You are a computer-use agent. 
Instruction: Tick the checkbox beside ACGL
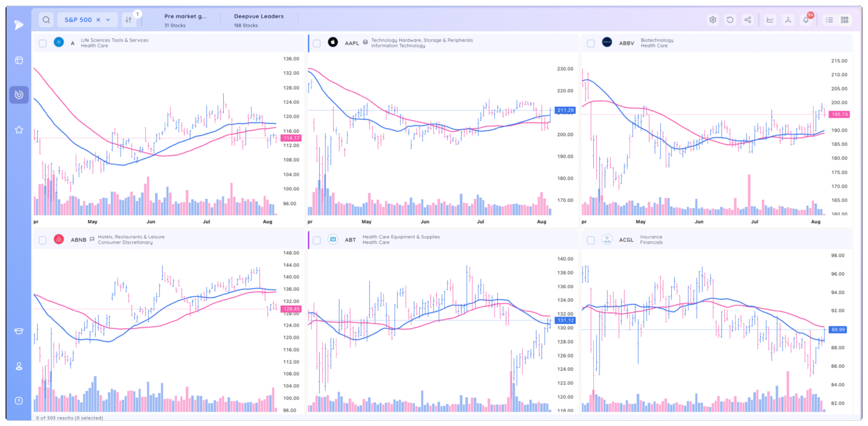coord(591,240)
